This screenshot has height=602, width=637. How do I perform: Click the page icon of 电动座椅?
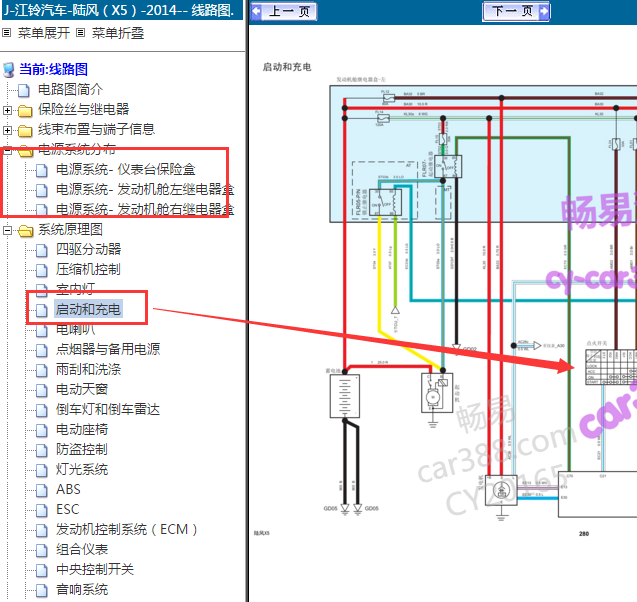pos(41,431)
